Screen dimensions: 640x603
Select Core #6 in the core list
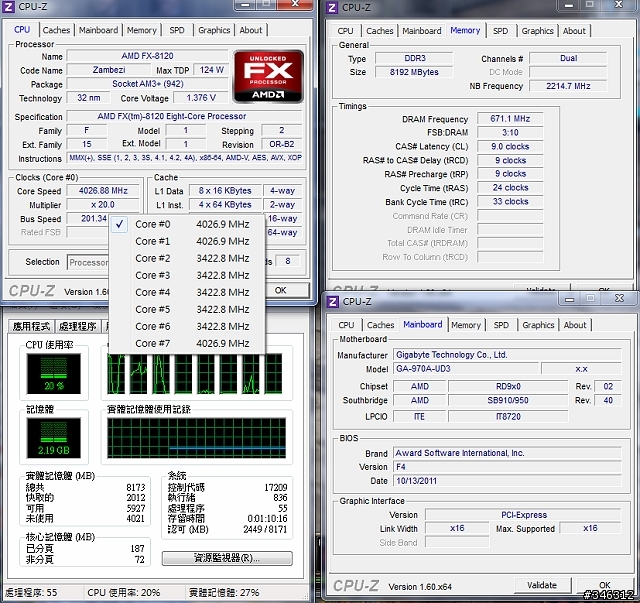(187, 327)
